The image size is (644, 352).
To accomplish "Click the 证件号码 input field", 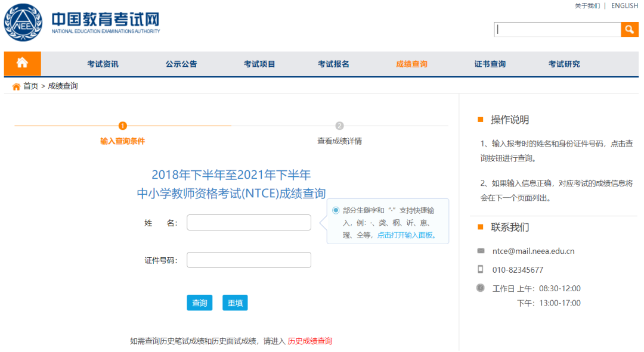I will [x=249, y=260].
